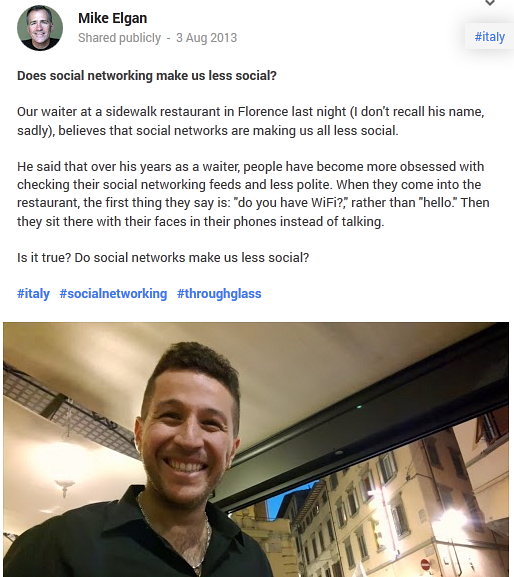Image resolution: width=514 pixels, height=577 pixels.
Task: Open the "Shared publicly" sharing details
Action: coord(120,38)
